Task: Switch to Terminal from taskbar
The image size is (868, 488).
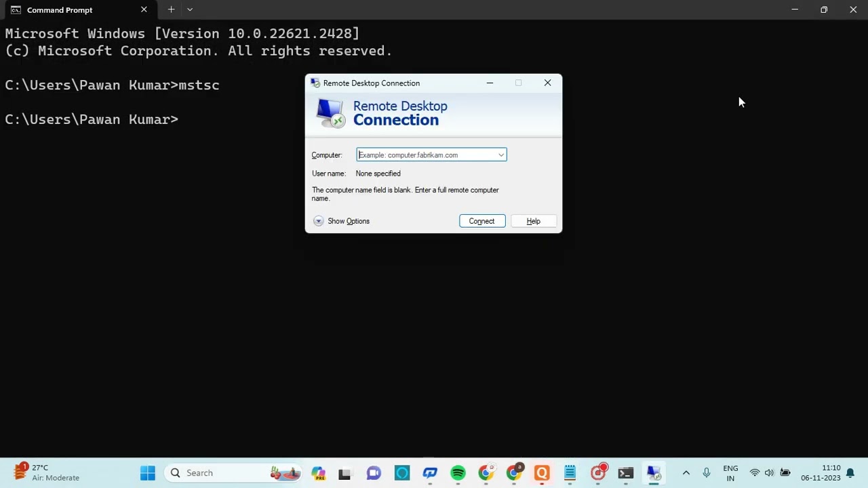Action: [x=625, y=472]
